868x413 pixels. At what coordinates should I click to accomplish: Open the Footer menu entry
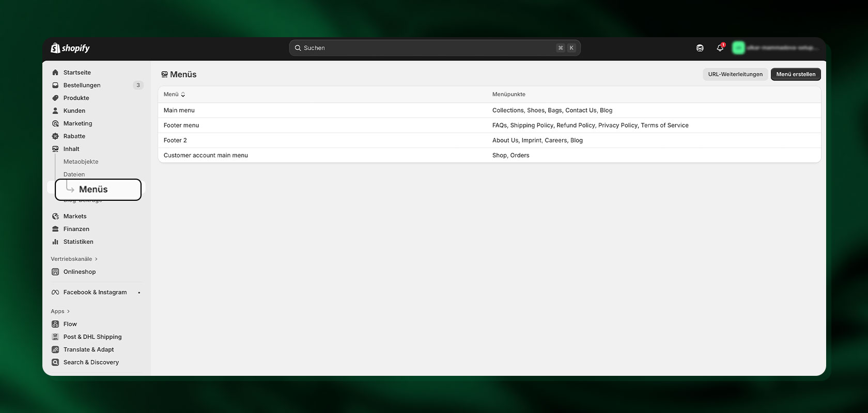(181, 125)
